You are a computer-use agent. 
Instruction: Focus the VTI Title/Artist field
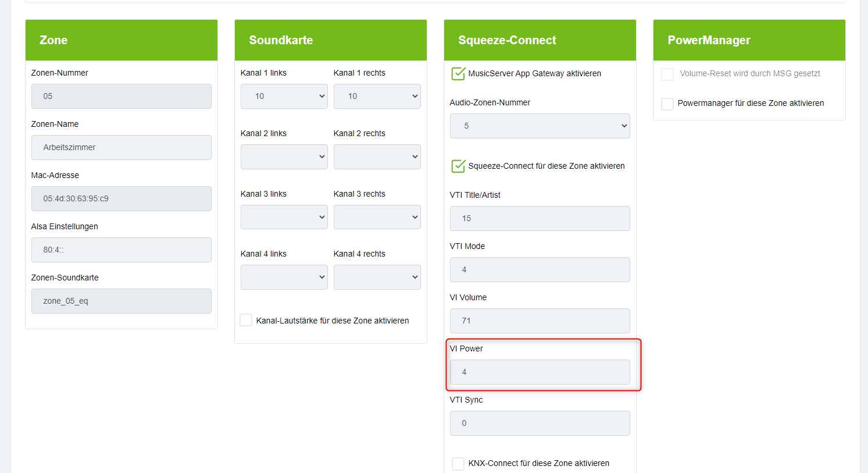pos(540,219)
